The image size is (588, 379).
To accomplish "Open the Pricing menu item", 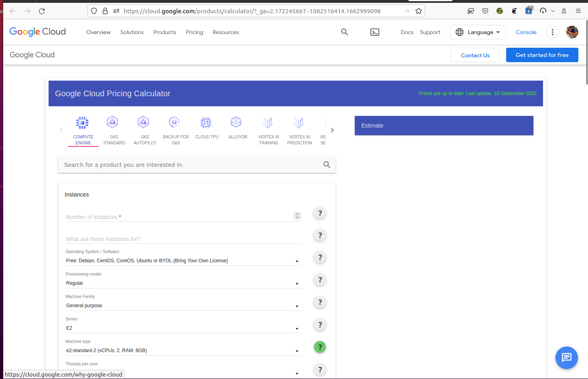I will tap(194, 32).
